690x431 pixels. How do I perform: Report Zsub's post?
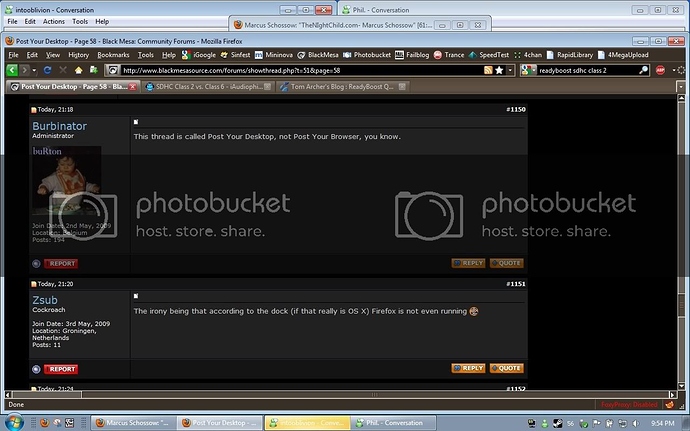click(61, 369)
